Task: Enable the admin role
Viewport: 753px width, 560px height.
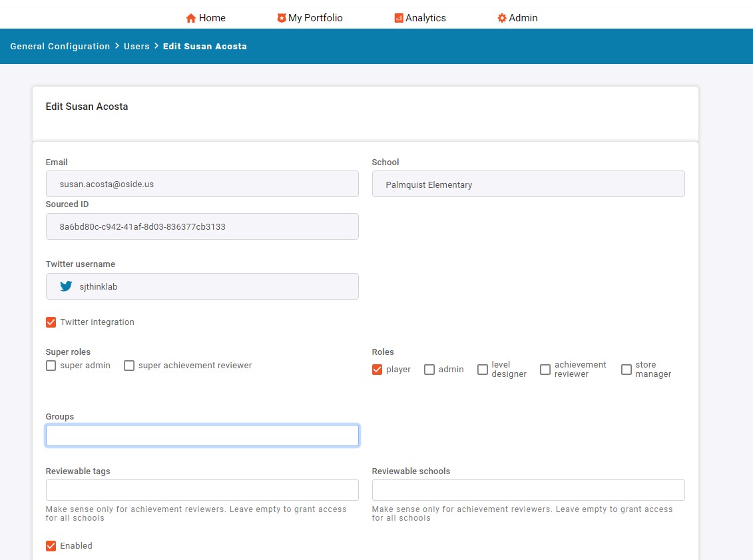Action: pos(429,369)
